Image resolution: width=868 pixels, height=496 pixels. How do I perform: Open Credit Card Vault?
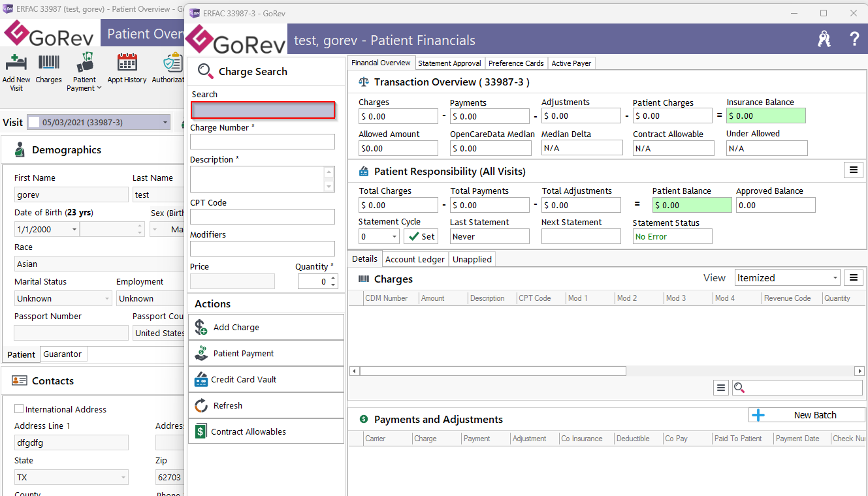click(x=266, y=379)
